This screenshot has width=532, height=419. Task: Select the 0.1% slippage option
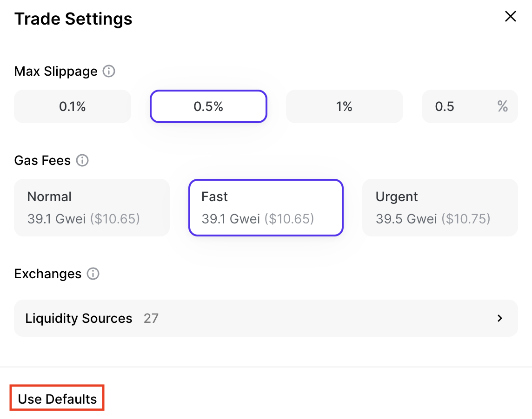tap(73, 106)
